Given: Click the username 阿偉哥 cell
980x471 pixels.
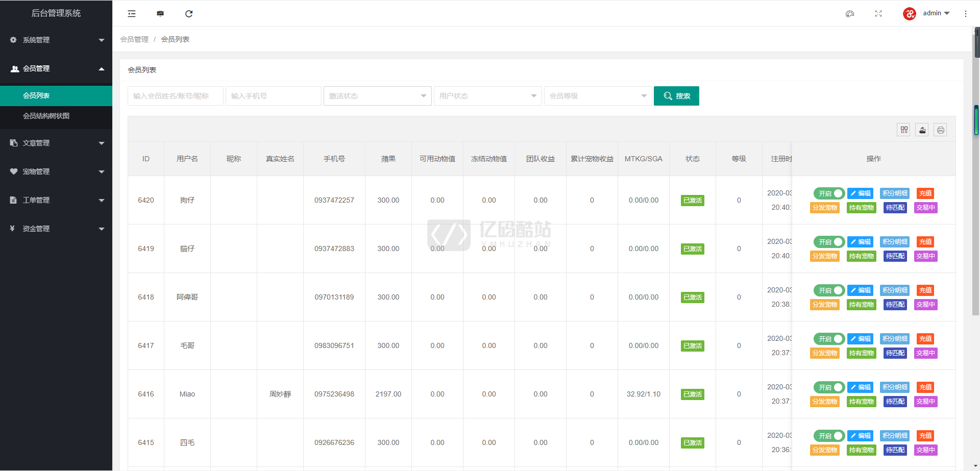Looking at the screenshot, I should (187, 297).
